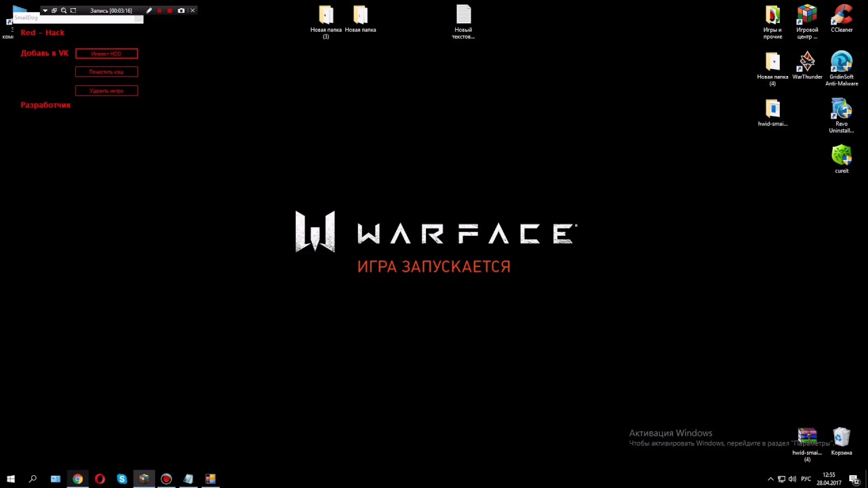This screenshot has width=868, height=488.
Task: Click the "Red – Hack" title text
Action: pyautogui.click(x=43, y=33)
